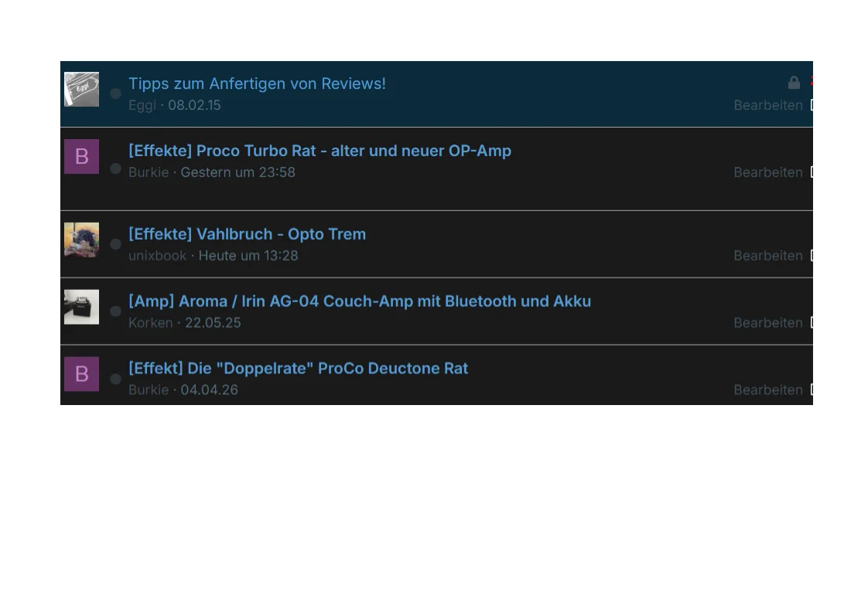The width and height of the screenshot is (868, 613).
Task: Mark the Proco Turbo Rat thread as read
Action: 115,169
